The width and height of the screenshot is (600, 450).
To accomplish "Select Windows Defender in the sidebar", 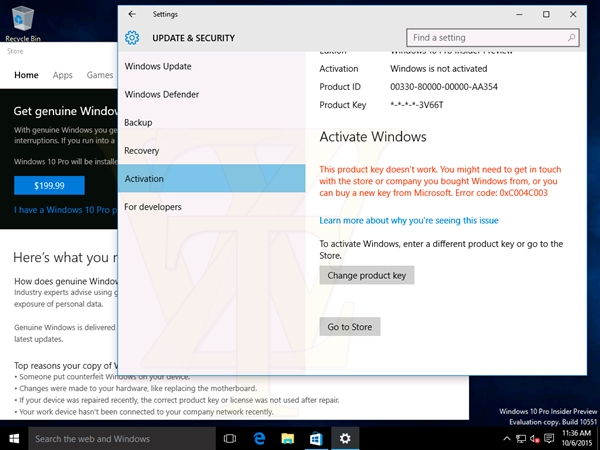I will click(x=161, y=94).
